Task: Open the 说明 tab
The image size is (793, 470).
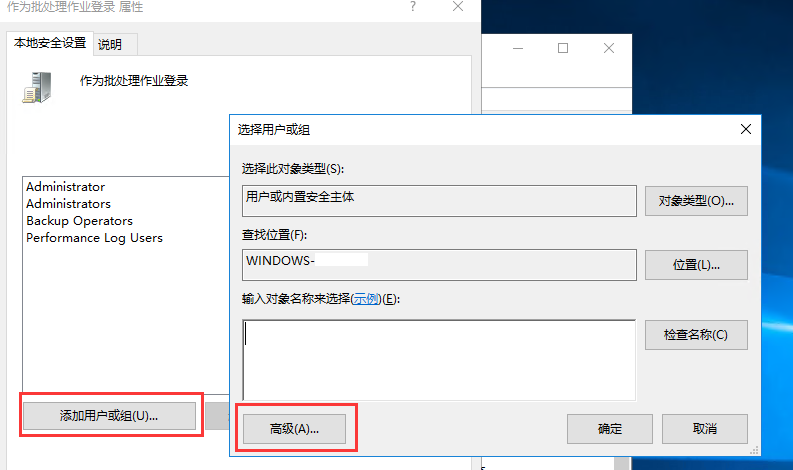Action: click(110, 44)
